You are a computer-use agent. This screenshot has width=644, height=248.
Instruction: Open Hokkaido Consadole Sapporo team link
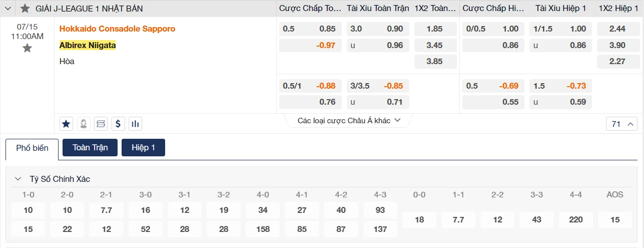pos(117,29)
